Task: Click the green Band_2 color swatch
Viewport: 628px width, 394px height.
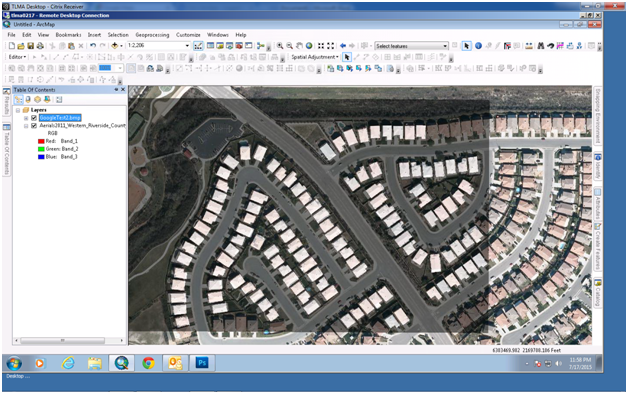Action: [x=41, y=149]
